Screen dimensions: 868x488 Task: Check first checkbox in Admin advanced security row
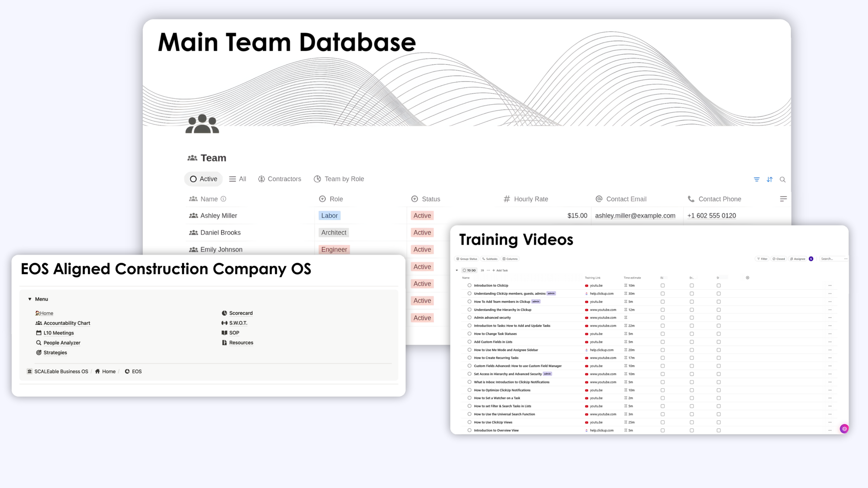(663, 318)
